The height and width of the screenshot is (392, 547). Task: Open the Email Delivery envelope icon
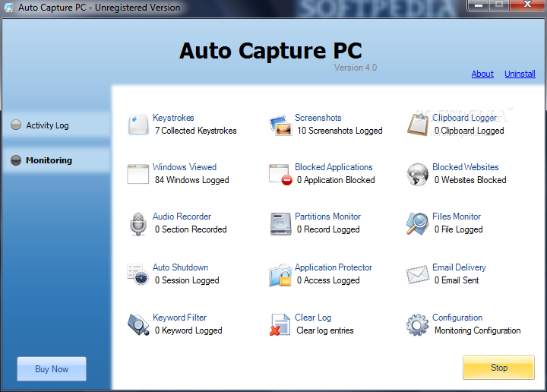point(418,274)
